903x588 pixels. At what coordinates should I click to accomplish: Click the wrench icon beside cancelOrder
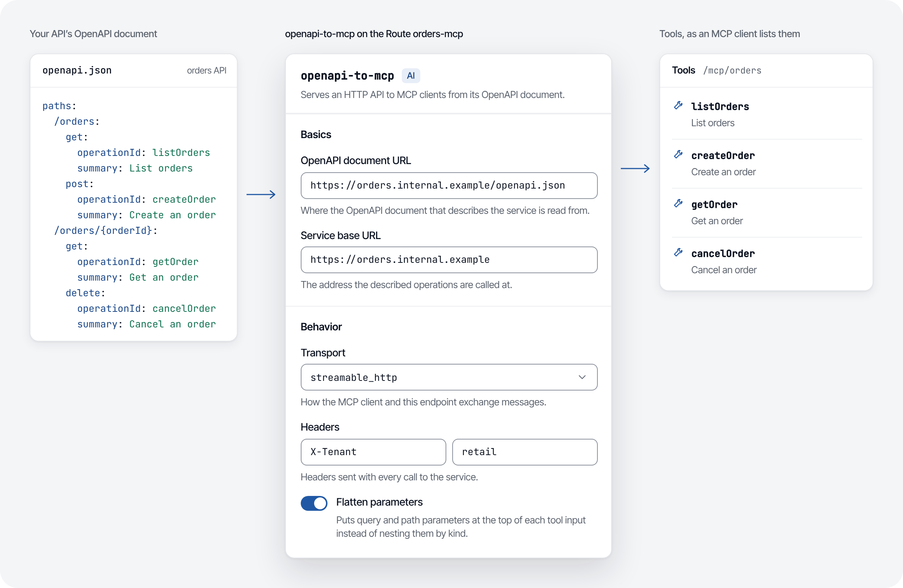tap(678, 252)
